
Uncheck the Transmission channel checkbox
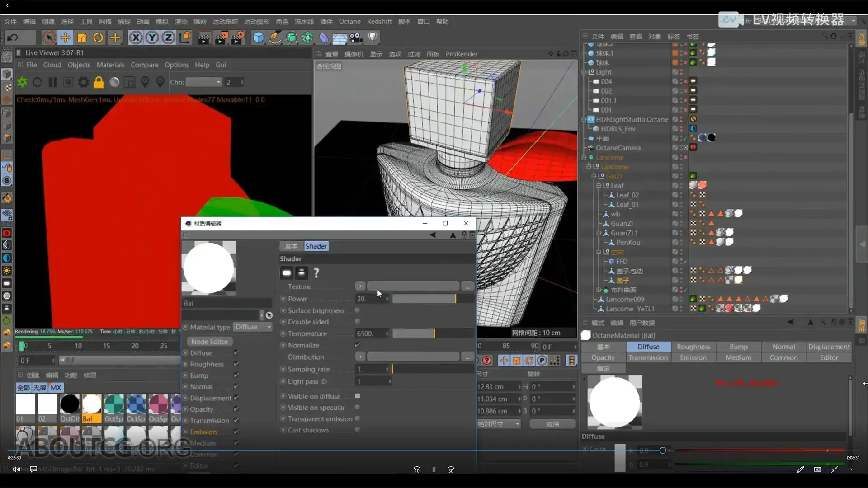pos(236,420)
